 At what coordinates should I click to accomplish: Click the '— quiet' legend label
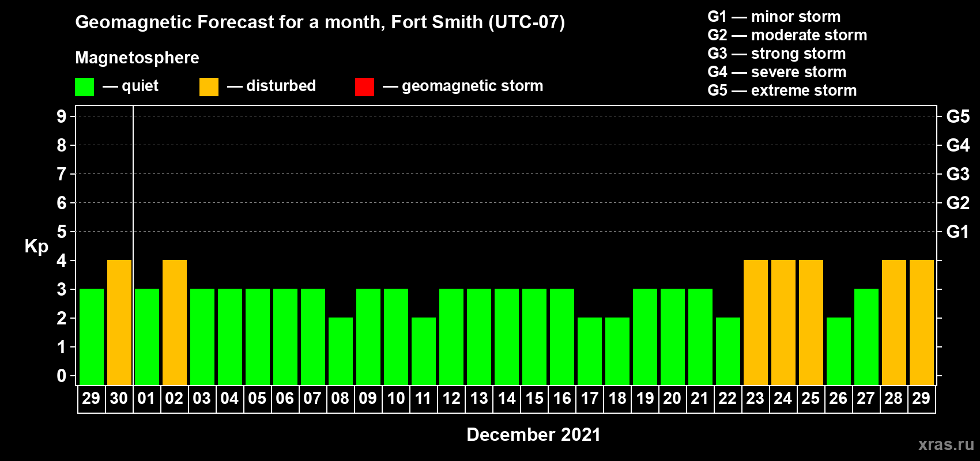(x=130, y=86)
